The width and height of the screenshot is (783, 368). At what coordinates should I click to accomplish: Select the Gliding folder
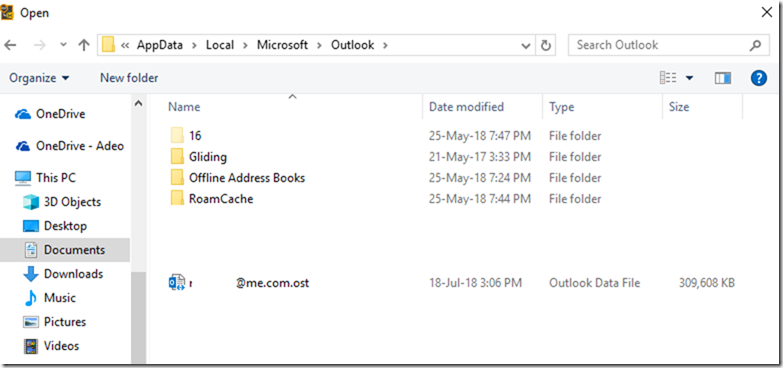pyautogui.click(x=208, y=157)
